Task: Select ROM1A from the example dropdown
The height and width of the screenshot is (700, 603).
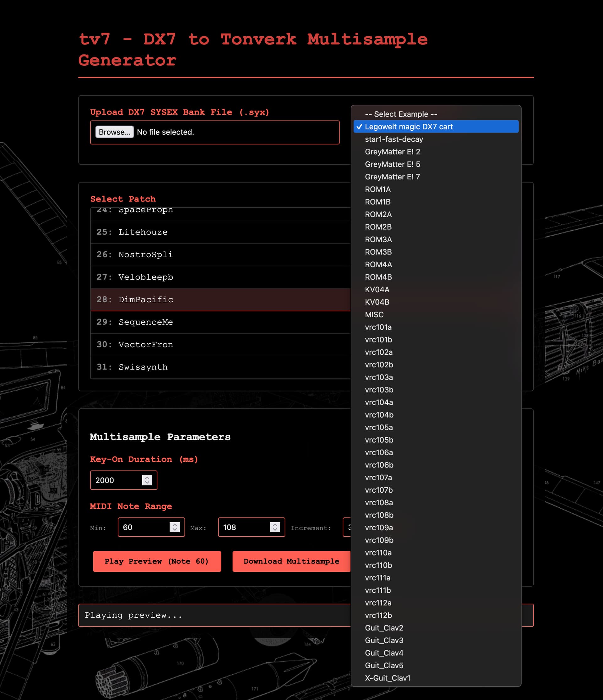Action: pyautogui.click(x=378, y=189)
